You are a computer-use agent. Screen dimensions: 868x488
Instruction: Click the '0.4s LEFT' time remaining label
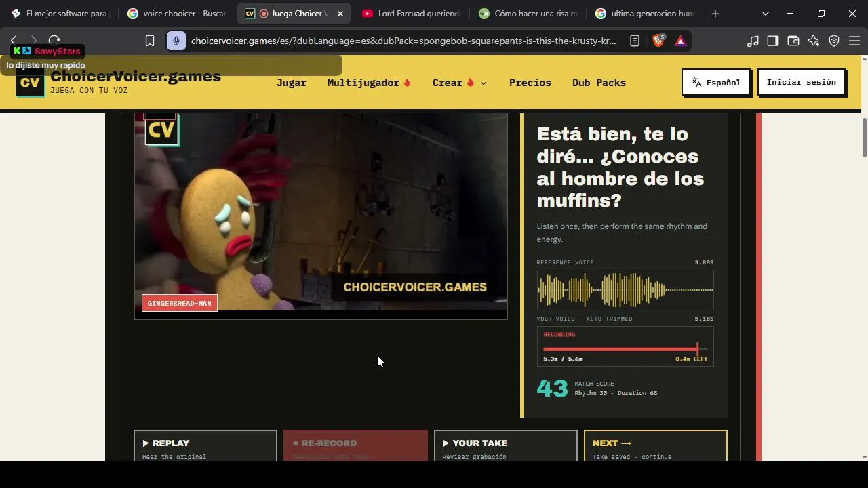coord(691,359)
